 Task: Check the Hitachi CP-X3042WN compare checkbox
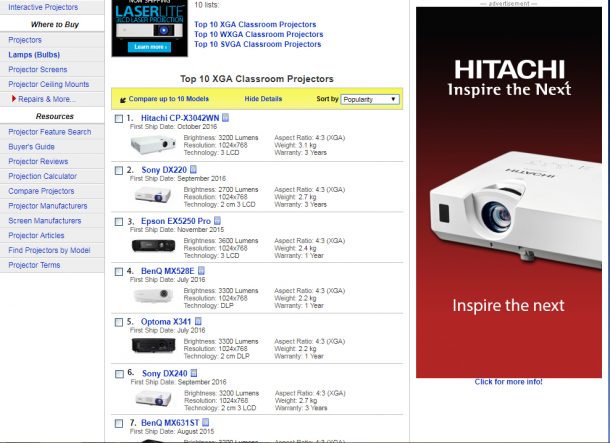pos(120,119)
